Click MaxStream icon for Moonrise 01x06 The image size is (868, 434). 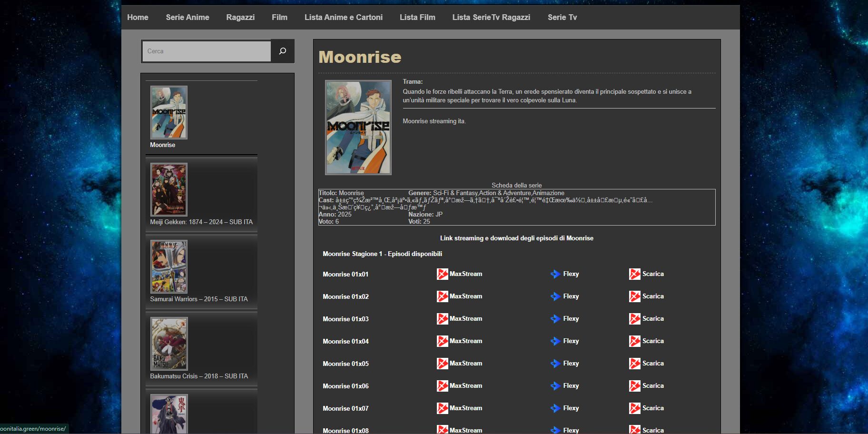(443, 386)
